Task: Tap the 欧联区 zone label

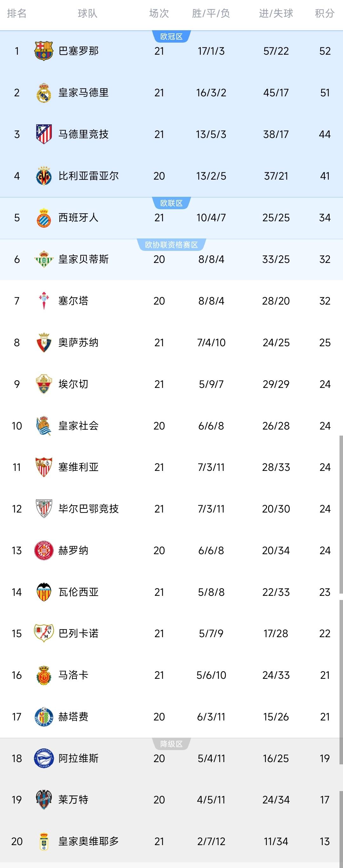Action: coord(171,203)
